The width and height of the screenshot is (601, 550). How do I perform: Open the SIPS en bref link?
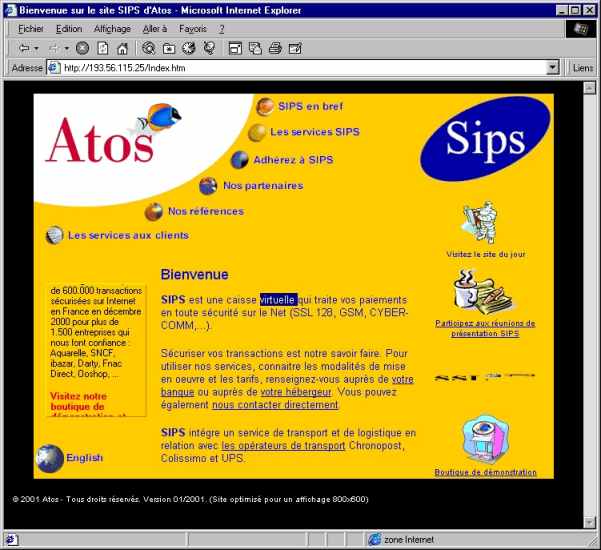(x=310, y=106)
